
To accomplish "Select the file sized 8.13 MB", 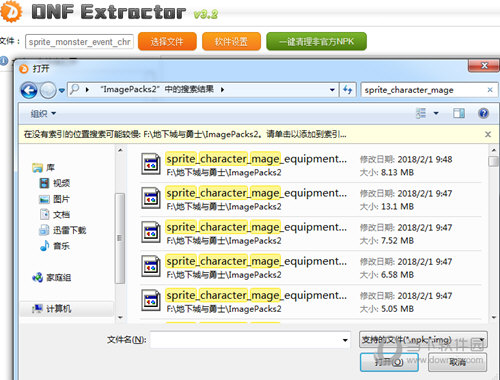I will 311,165.
